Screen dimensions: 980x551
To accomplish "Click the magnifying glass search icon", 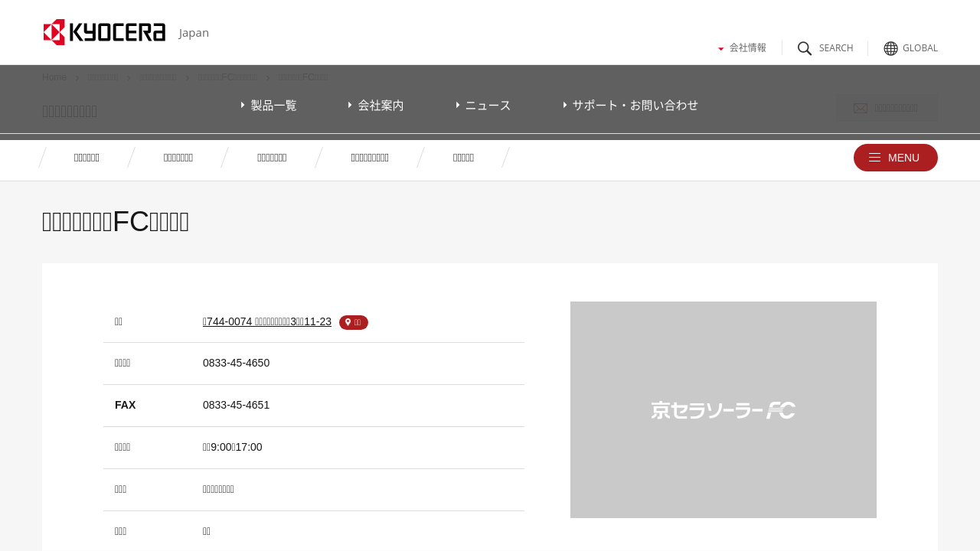I will [x=805, y=48].
